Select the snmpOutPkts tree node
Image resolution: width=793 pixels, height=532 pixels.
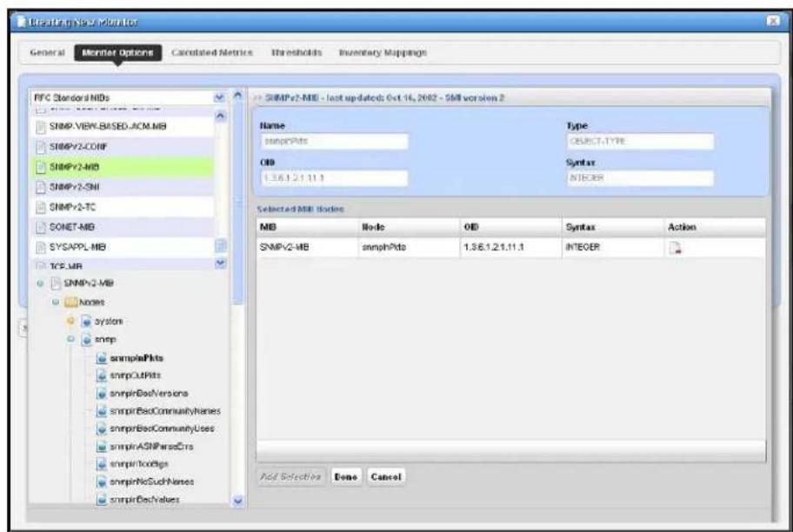coord(135,376)
